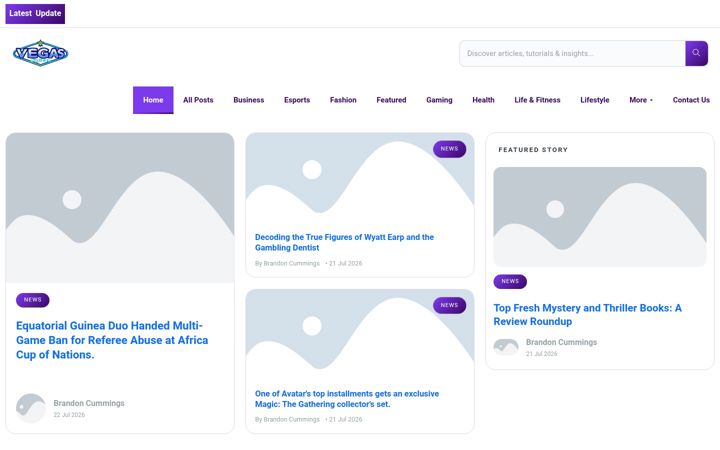The height and width of the screenshot is (450, 720).
Task: Open the Life & Fitness section
Action: point(537,100)
